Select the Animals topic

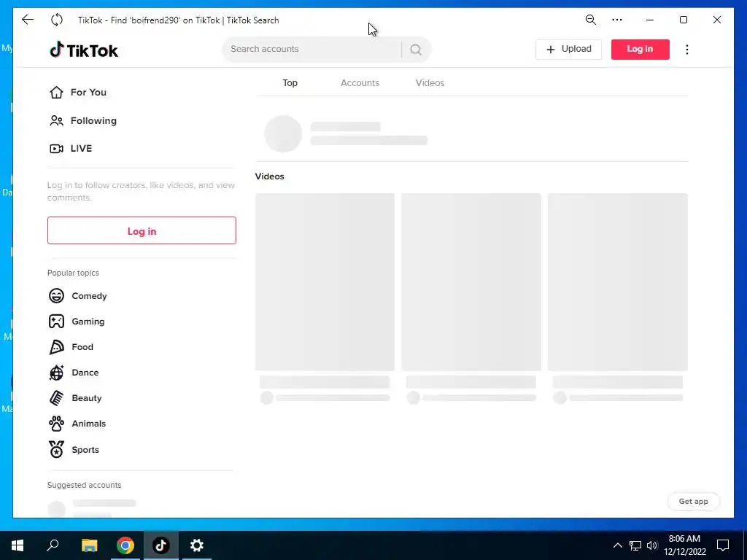77,424
